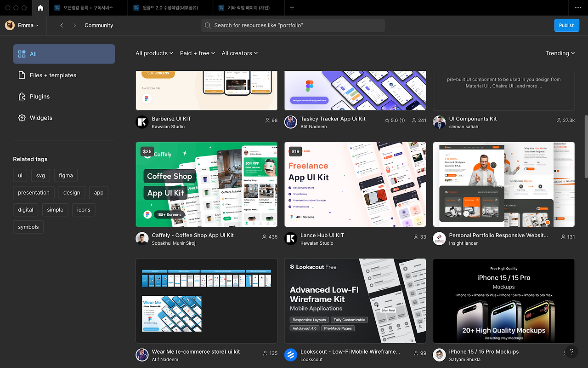Click Emma's profile avatar
Viewport: 588px width, 368px height.
coord(10,25)
